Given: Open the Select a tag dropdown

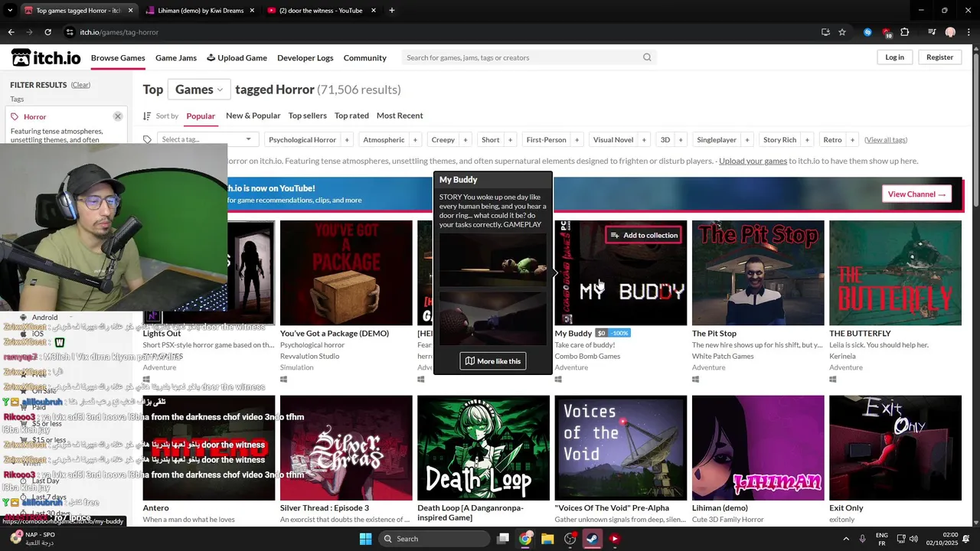Looking at the screenshot, I should click(x=207, y=139).
